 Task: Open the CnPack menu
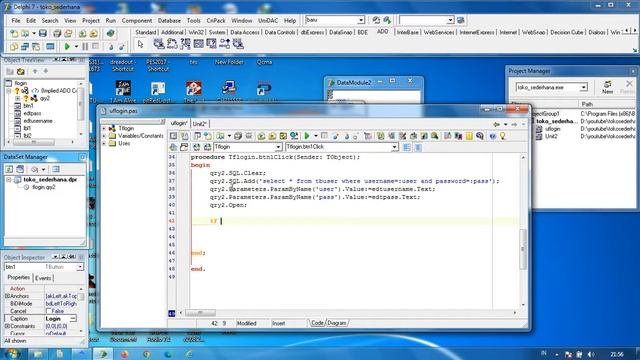click(x=216, y=20)
